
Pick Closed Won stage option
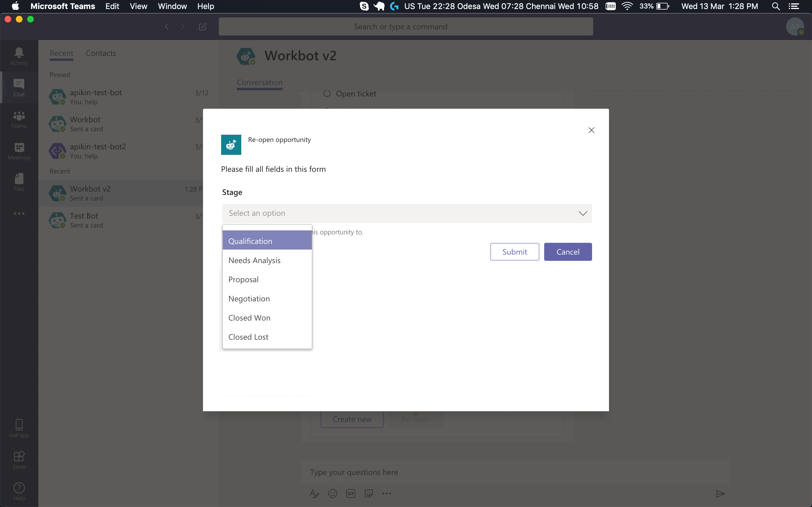click(x=249, y=317)
